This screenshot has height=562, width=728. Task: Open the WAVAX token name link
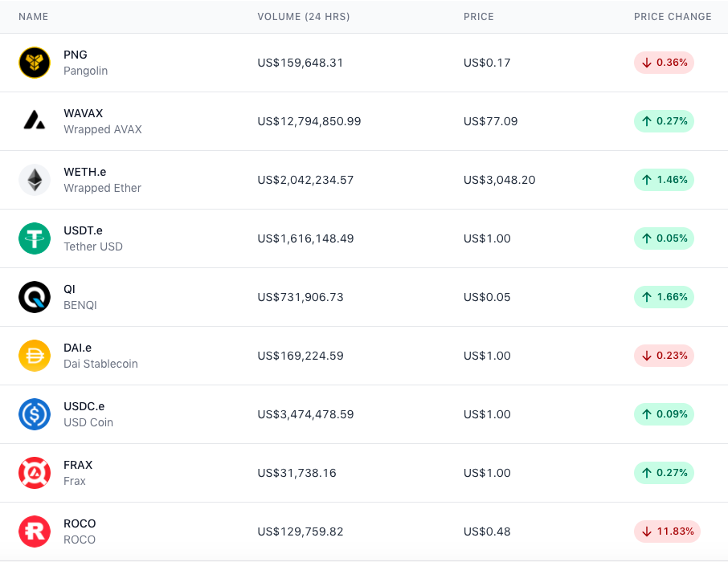coord(83,113)
